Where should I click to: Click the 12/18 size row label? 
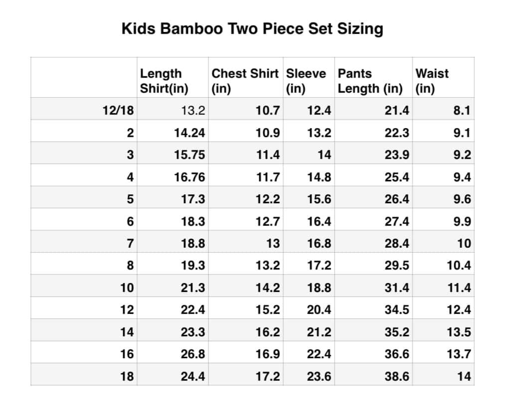(x=118, y=111)
